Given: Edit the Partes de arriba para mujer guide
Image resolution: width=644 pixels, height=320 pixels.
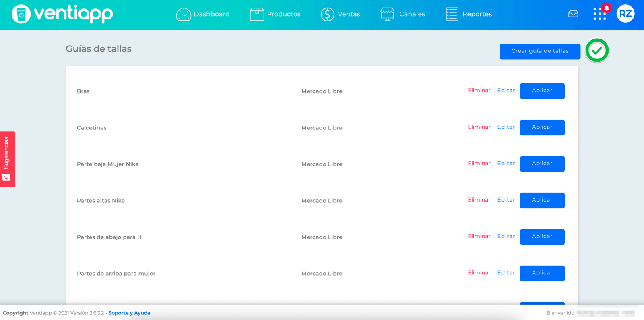Looking at the screenshot, I should (506, 273).
